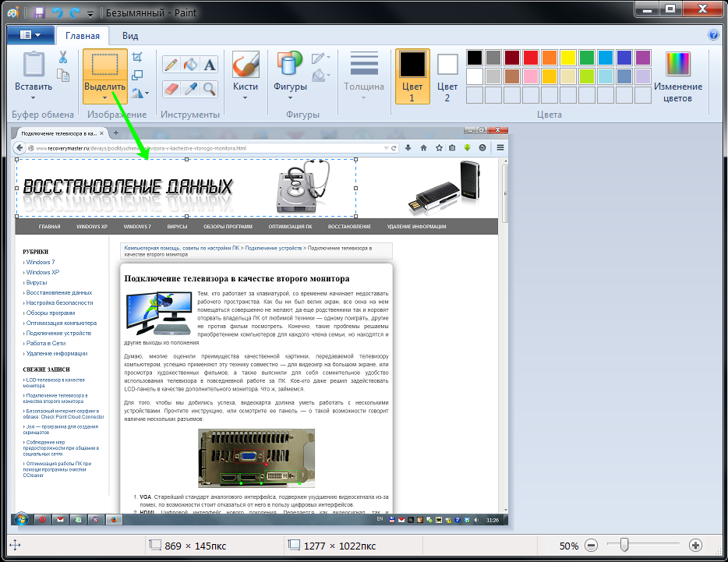Pick the black color swatch
The image size is (728, 562).
475,58
